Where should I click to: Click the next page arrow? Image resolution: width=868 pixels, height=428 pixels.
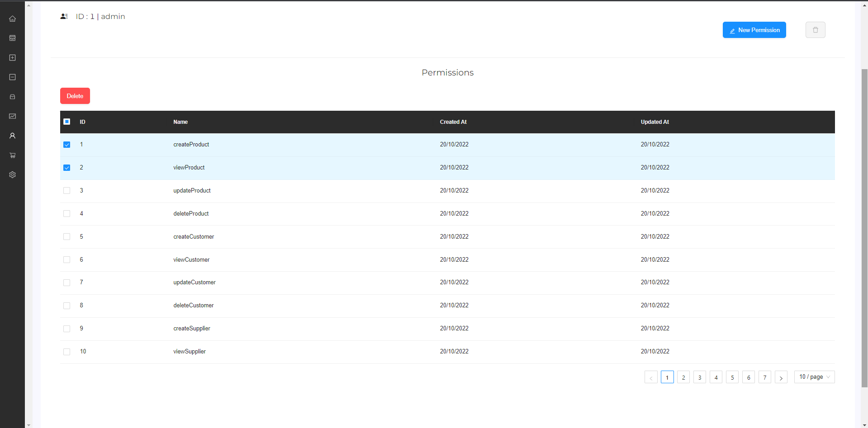(781, 377)
